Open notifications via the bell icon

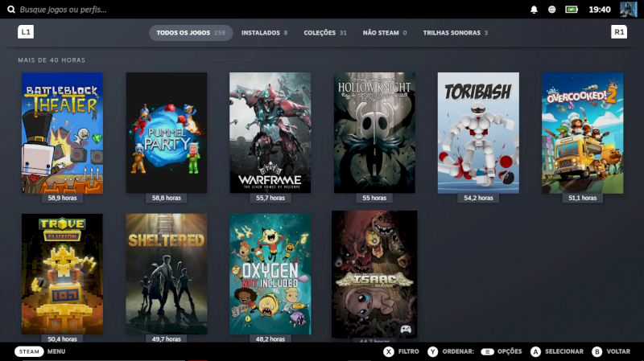click(x=534, y=10)
